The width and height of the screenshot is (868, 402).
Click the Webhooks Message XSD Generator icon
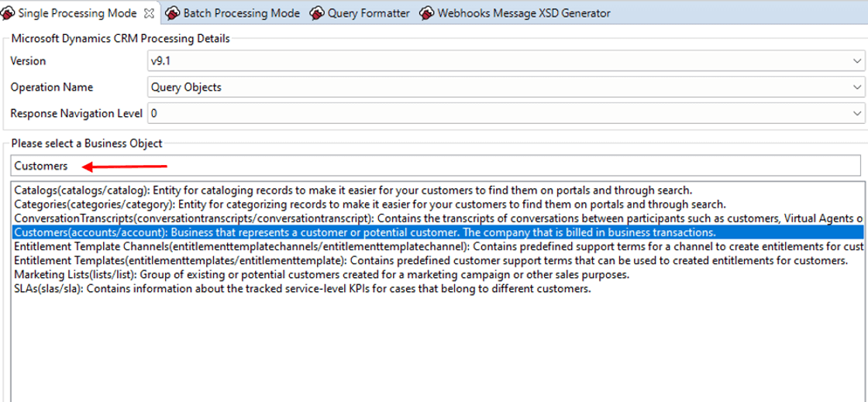click(x=427, y=12)
